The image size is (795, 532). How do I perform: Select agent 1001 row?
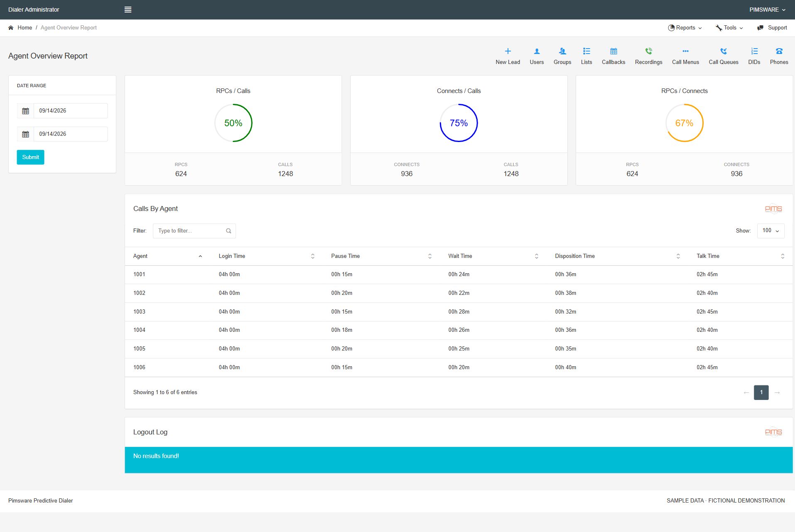[x=459, y=275]
